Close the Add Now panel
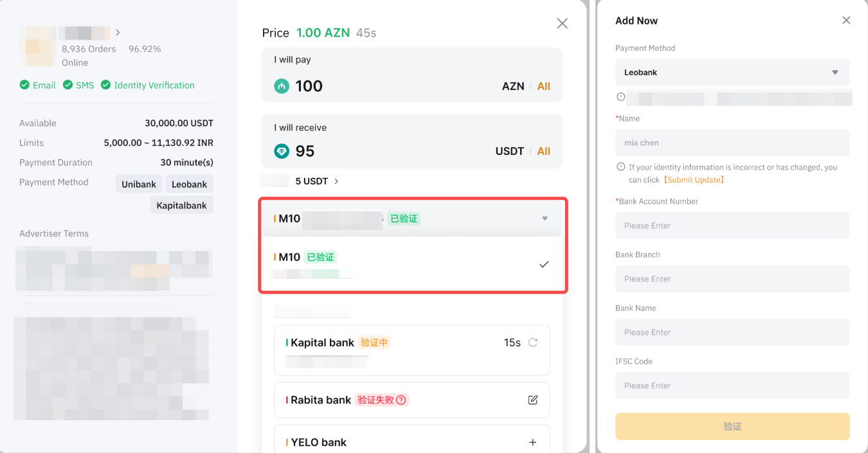Image resolution: width=868 pixels, height=453 pixels. click(x=846, y=21)
